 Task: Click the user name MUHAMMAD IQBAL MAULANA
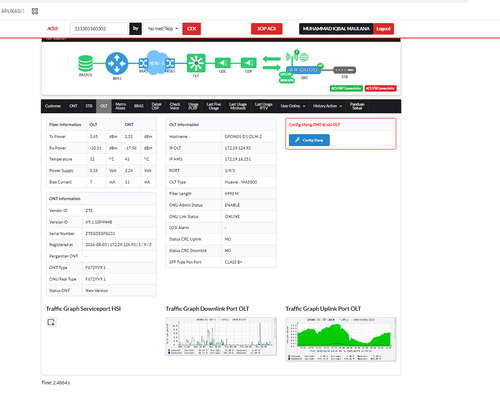click(x=336, y=29)
